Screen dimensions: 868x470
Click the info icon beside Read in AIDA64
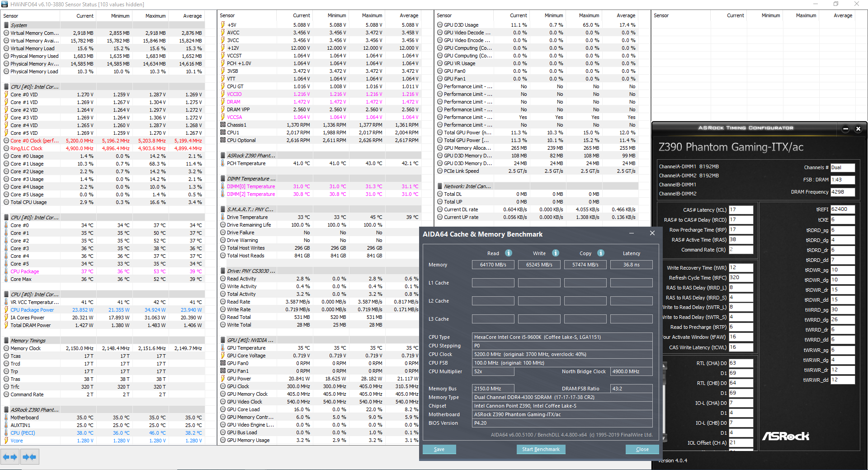(509, 253)
